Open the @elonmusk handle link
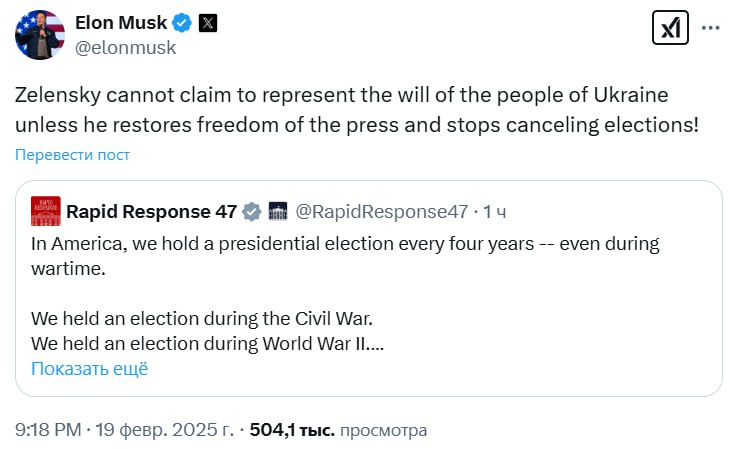The width and height of the screenshot is (742, 449). [126, 47]
